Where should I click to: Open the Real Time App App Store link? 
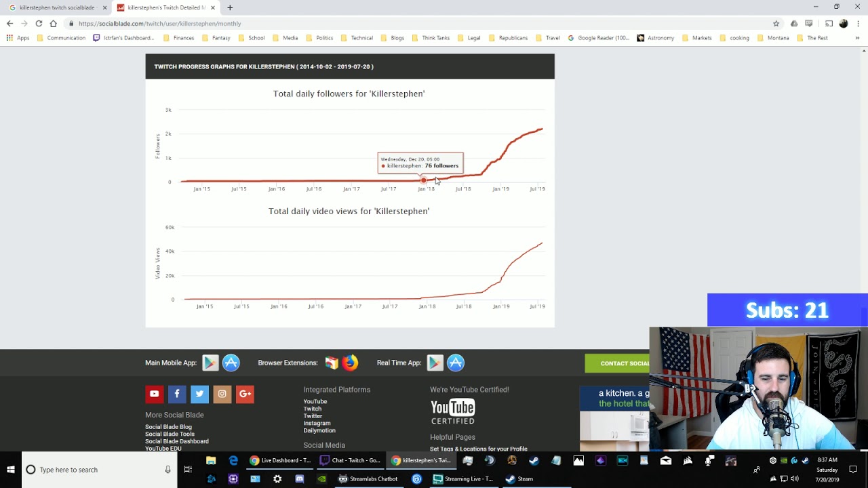click(x=456, y=363)
